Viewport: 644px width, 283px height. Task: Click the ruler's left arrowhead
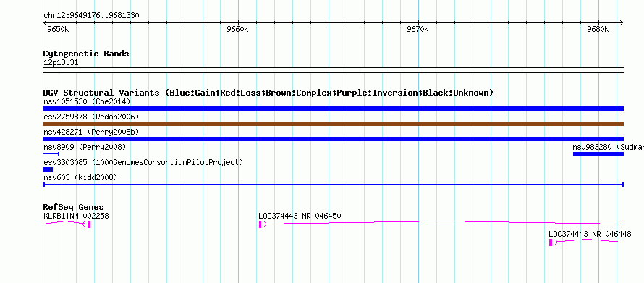[45, 23]
